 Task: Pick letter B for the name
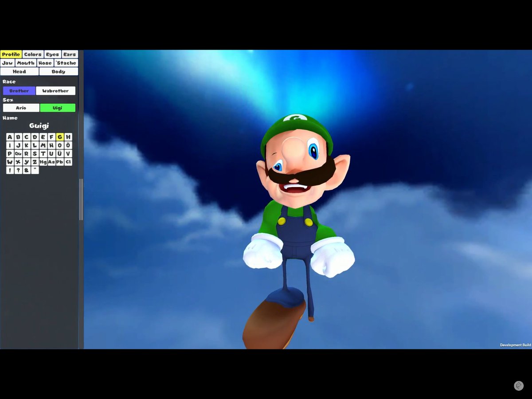(x=18, y=137)
